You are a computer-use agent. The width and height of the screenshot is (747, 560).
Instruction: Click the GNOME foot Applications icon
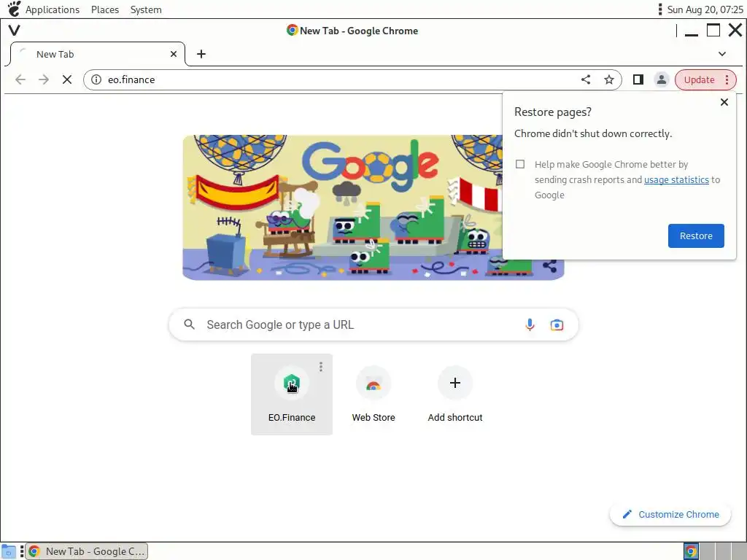(x=14, y=9)
